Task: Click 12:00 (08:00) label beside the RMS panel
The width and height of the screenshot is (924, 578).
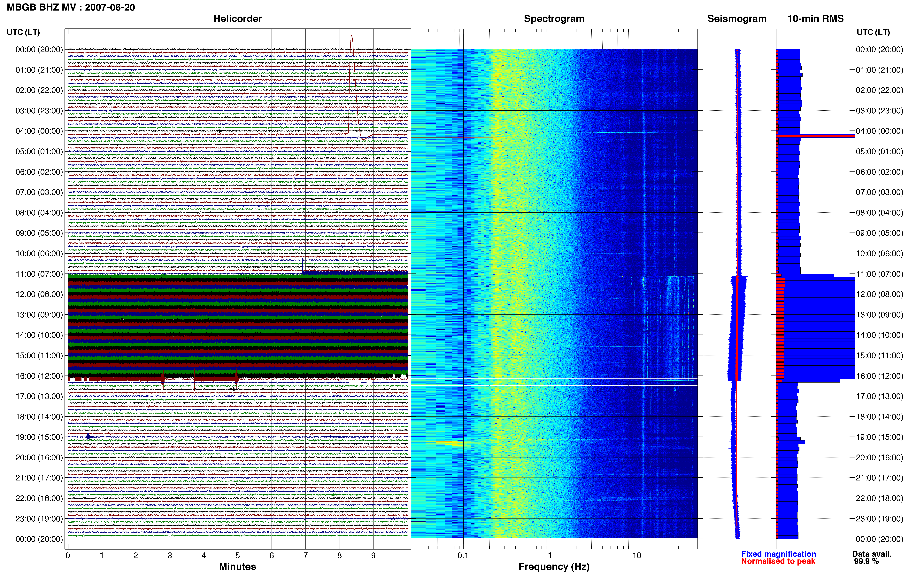Action: [879, 294]
